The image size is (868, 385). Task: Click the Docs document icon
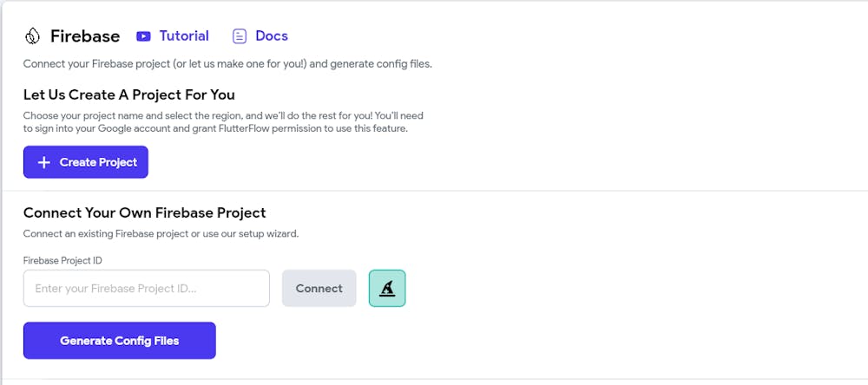[240, 36]
